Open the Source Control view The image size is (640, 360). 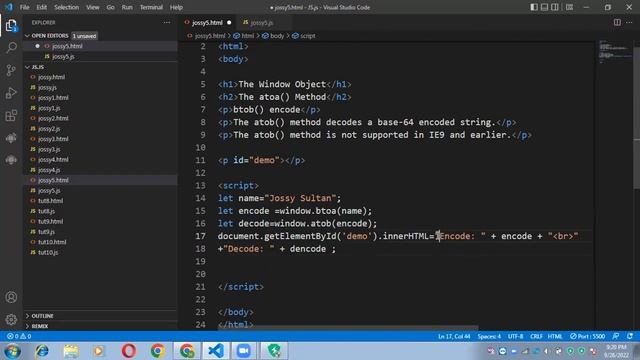pos(11,70)
